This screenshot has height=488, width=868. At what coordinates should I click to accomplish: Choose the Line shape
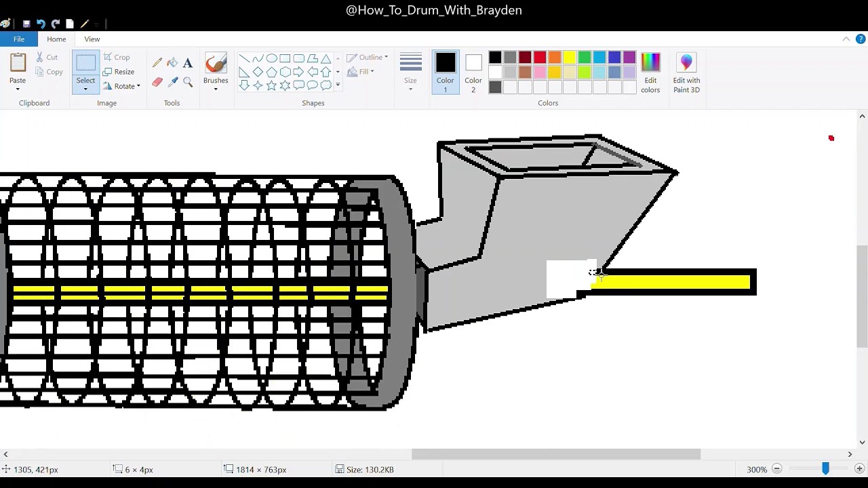click(244, 58)
